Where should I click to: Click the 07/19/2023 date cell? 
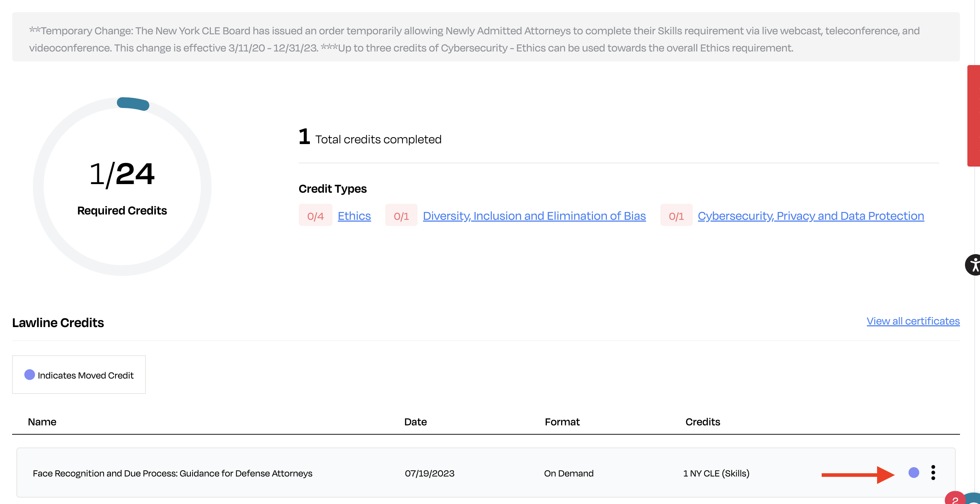pyautogui.click(x=429, y=473)
